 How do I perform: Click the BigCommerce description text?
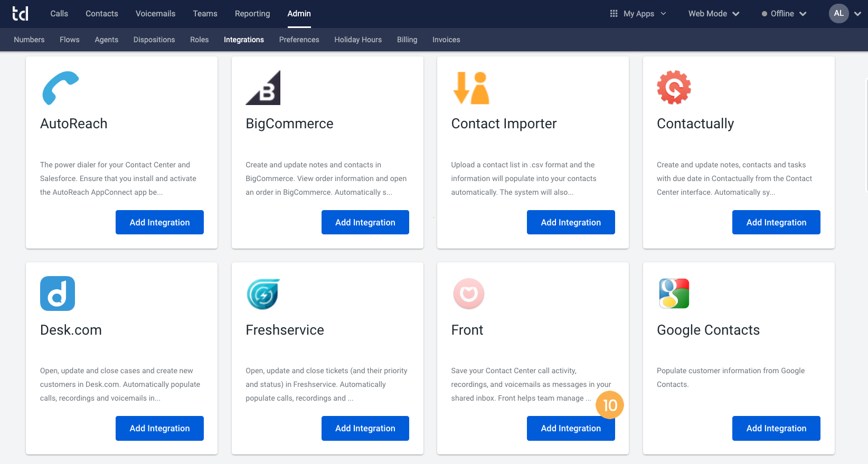click(x=326, y=178)
